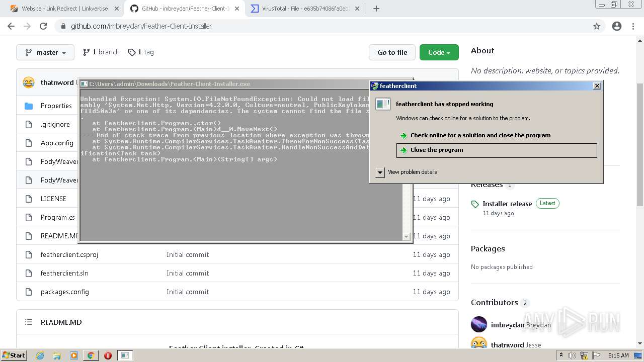Close the Linkvertise tab

pos(117,9)
